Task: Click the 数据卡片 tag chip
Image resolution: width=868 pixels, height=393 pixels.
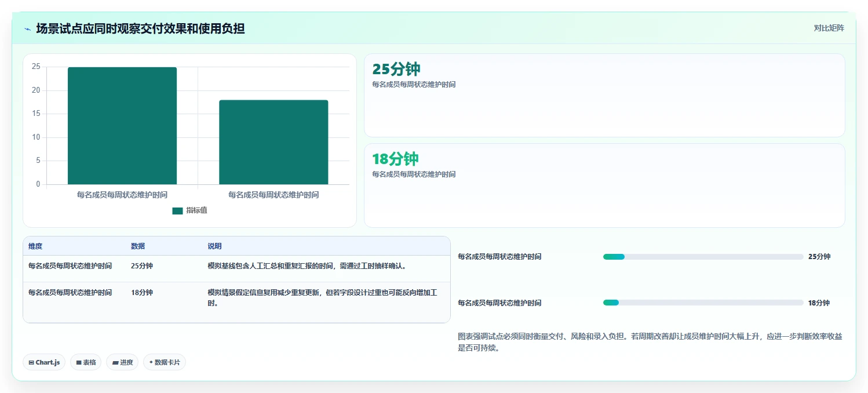Action: (165, 362)
